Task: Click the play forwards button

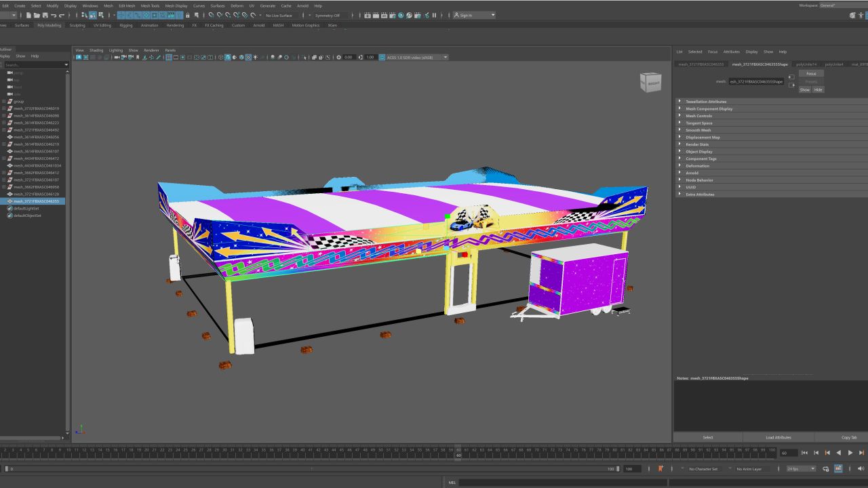Action: (850, 453)
